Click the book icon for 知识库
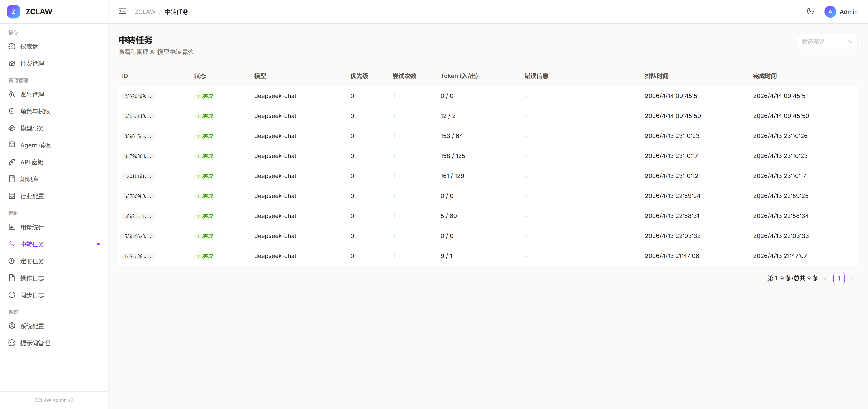 [12, 179]
